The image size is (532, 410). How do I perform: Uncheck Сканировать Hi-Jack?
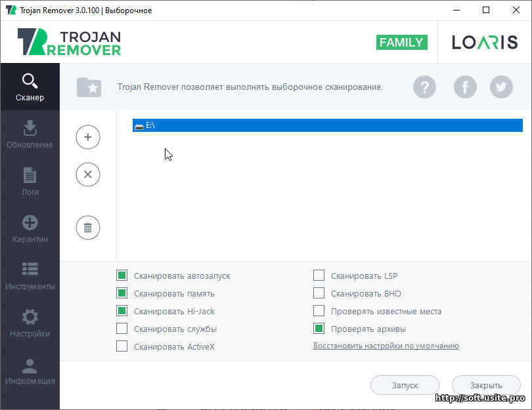coord(122,311)
